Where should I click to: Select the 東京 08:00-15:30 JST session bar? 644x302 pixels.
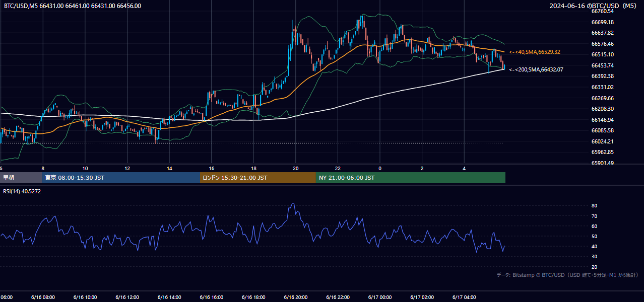tap(121, 178)
